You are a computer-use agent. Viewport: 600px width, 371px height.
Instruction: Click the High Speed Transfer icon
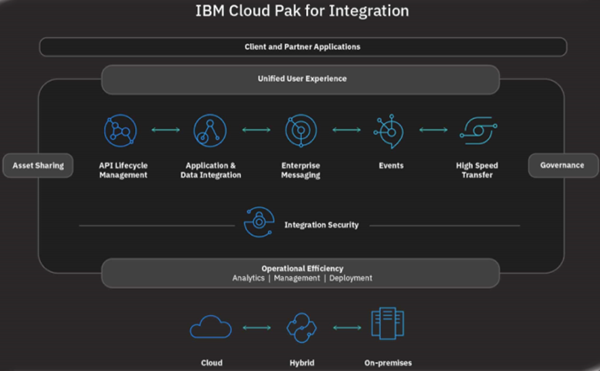(x=478, y=130)
